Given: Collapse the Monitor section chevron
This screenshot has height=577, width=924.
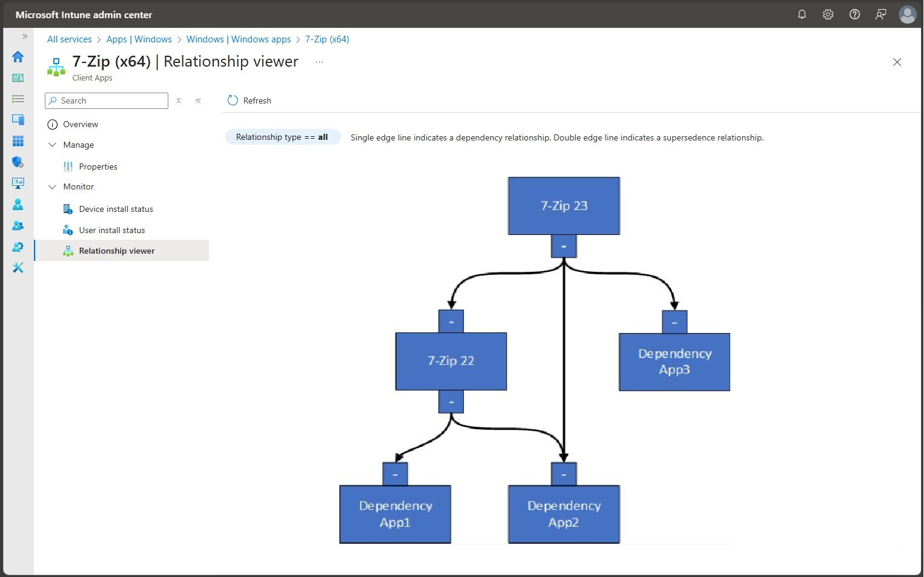Looking at the screenshot, I should [52, 186].
